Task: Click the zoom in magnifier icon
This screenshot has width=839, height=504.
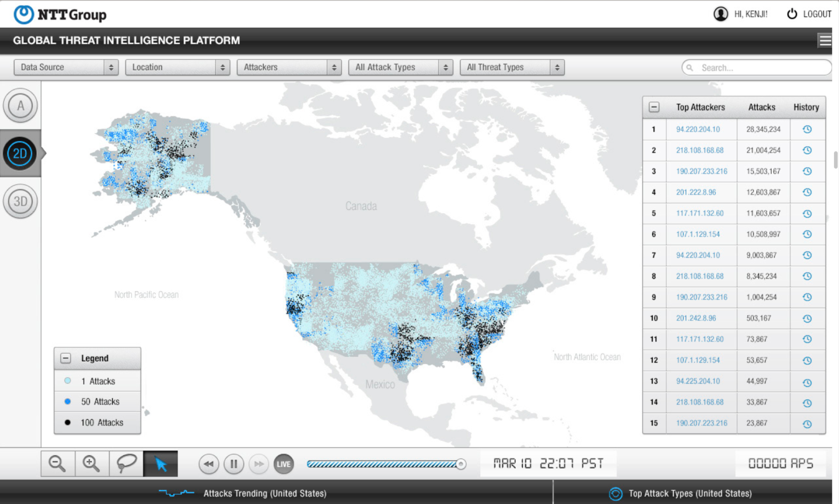Action: pyautogui.click(x=91, y=464)
